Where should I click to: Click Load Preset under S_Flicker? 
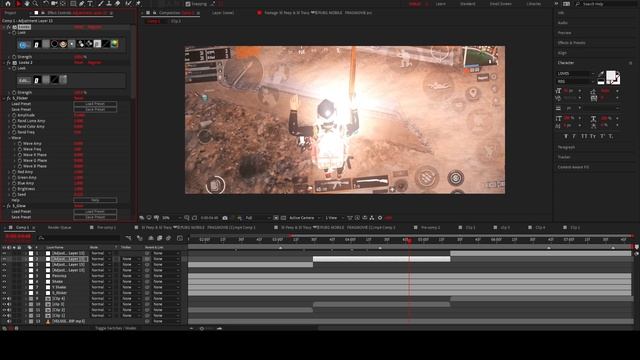(x=95, y=104)
